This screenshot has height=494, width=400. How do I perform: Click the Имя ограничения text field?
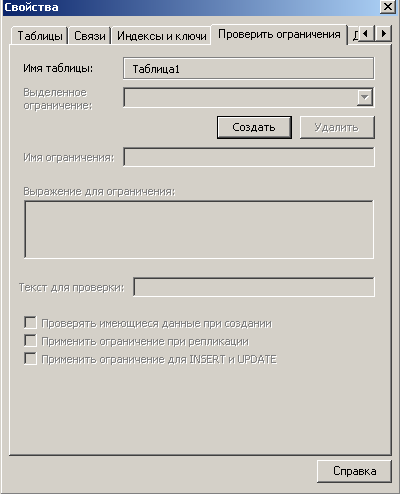[249, 157]
